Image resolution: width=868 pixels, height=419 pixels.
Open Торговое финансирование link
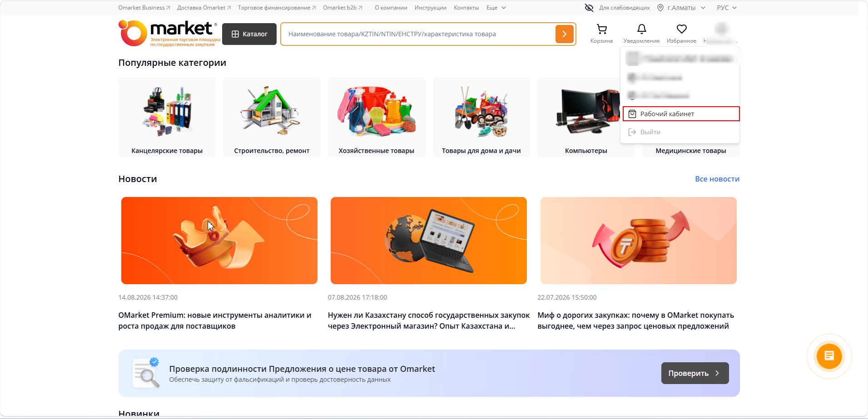[277, 8]
